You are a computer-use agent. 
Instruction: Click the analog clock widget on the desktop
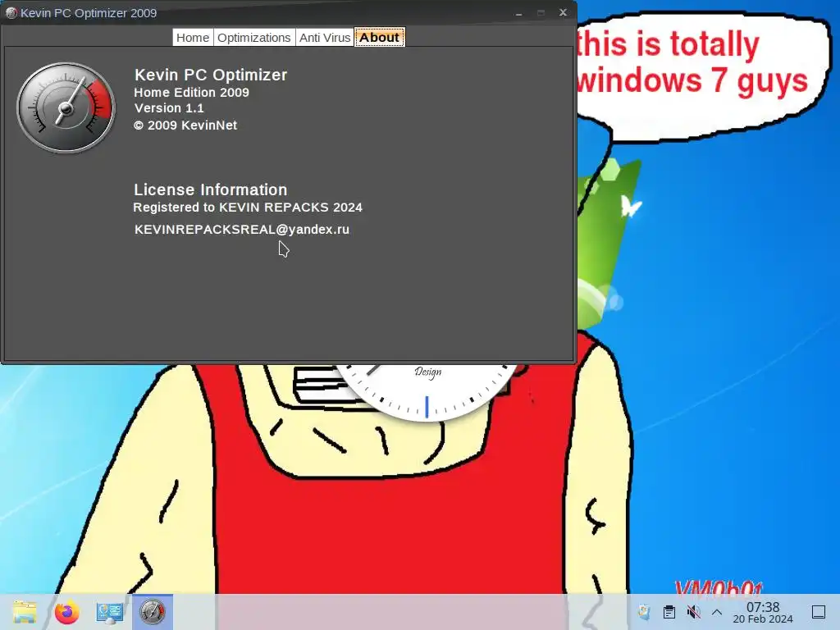pos(427,391)
